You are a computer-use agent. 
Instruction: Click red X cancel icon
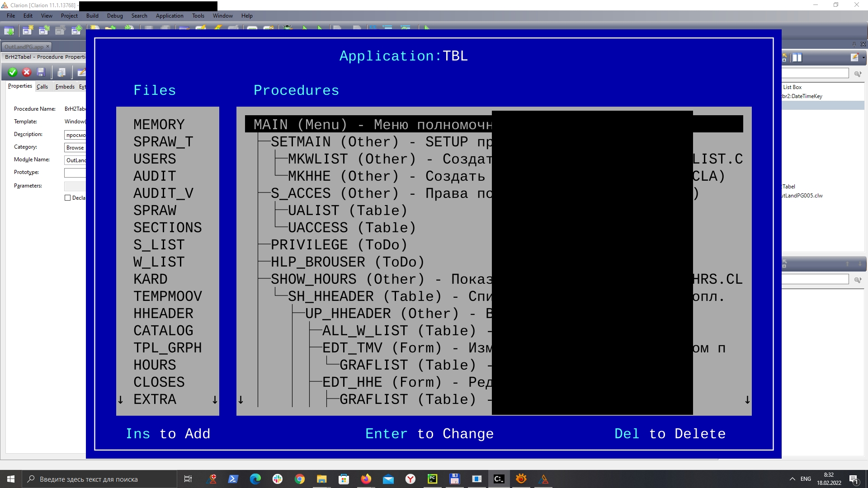click(27, 72)
